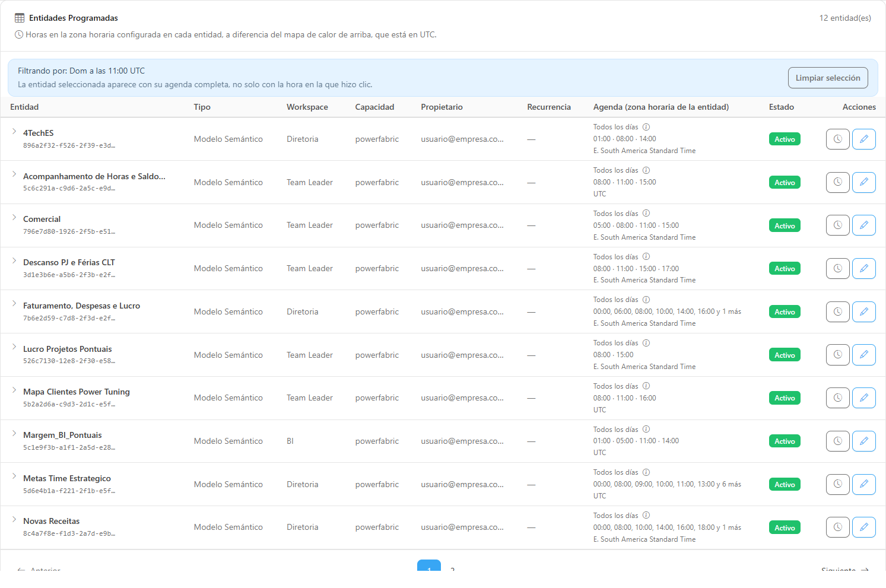Click the clock icon in the Descanso PJ e Férias CLT row
This screenshot has height=588, width=886.
pyautogui.click(x=837, y=268)
